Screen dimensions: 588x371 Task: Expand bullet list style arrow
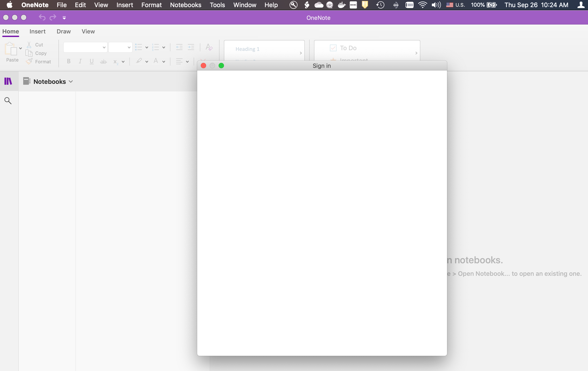pyautogui.click(x=147, y=47)
